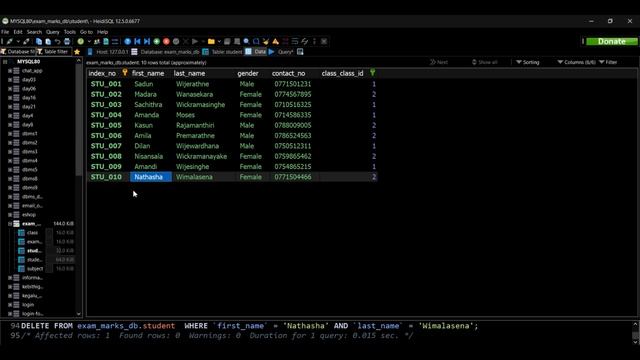This screenshot has width=640, height=360.
Task: Click the disconnect plug icon in toolbar
Action: [x=26, y=41]
